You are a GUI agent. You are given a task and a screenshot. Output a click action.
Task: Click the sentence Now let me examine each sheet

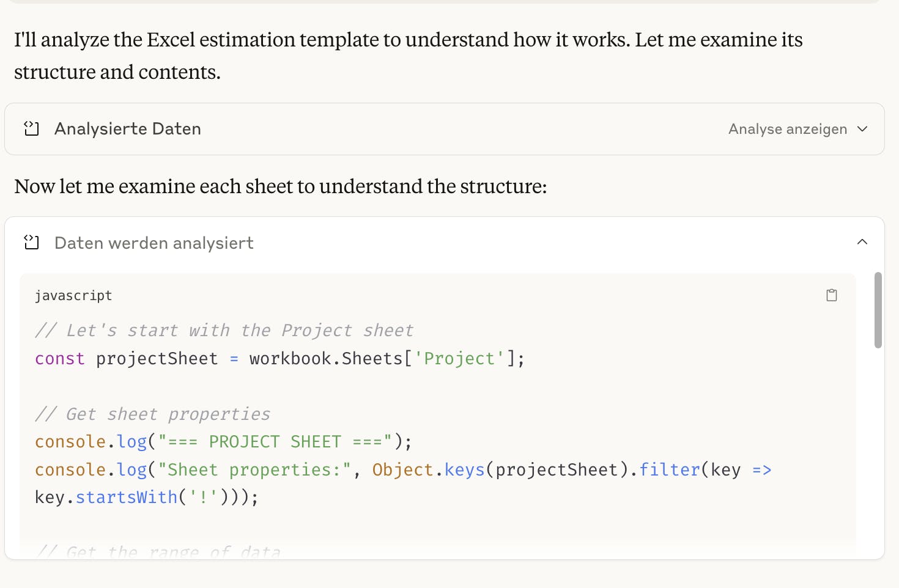tap(281, 186)
